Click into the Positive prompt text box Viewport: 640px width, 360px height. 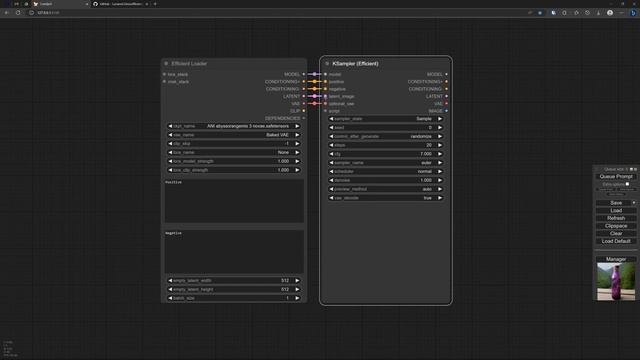coord(234,201)
